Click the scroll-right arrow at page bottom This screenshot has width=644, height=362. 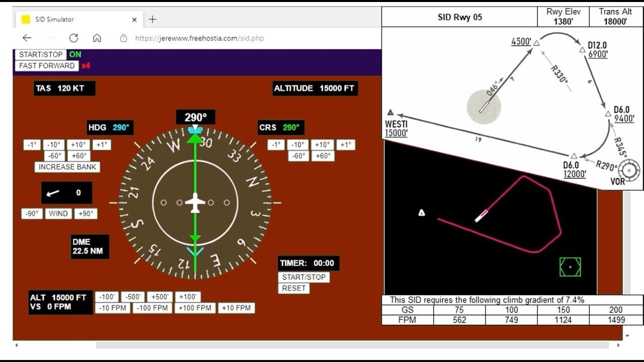(x=618, y=345)
